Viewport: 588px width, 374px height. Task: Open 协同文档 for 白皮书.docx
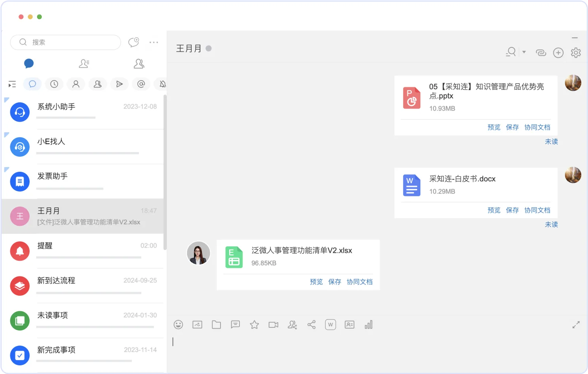click(537, 210)
